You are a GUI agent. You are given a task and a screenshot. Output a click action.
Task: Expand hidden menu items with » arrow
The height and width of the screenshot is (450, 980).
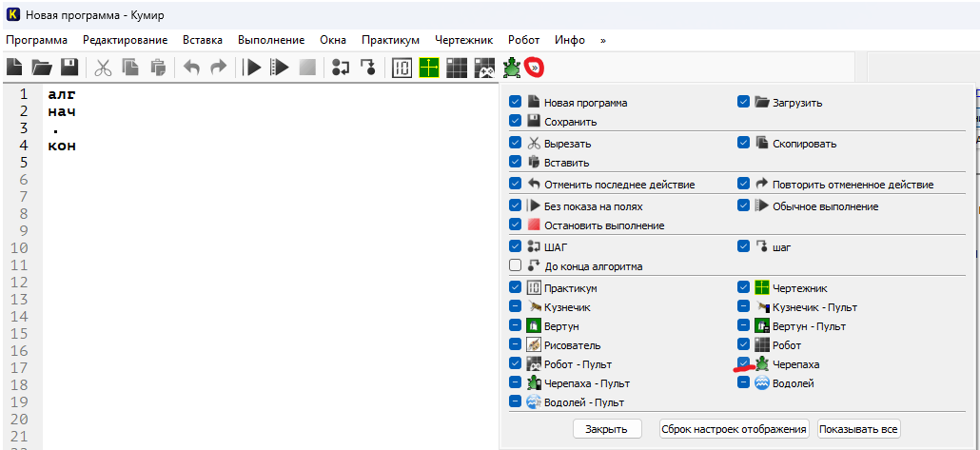602,40
